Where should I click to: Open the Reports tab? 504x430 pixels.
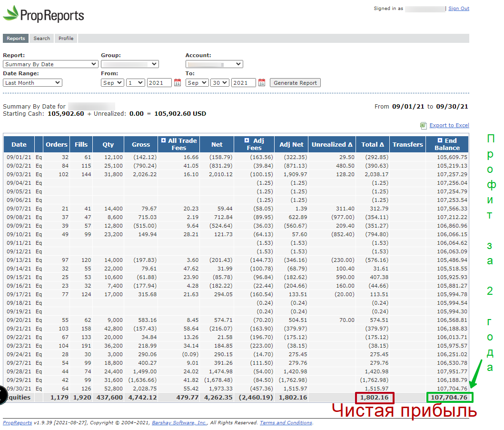pos(16,39)
